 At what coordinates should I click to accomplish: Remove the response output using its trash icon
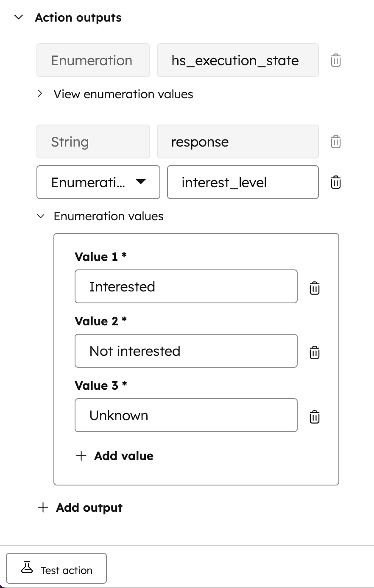pyautogui.click(x=335, y=141)
